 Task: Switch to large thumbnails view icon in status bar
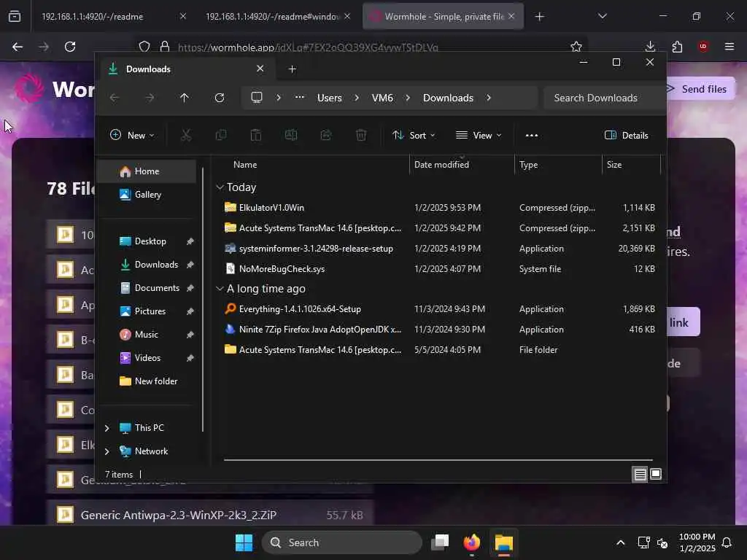(x=656, y=474)
